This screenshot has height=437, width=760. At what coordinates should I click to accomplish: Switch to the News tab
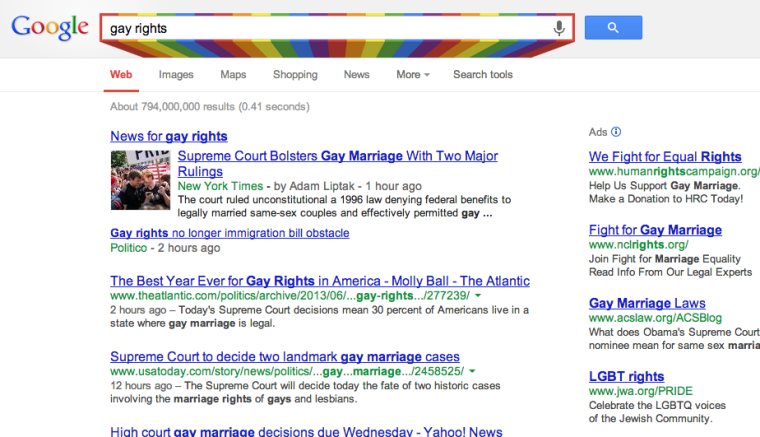coord(357,75)
